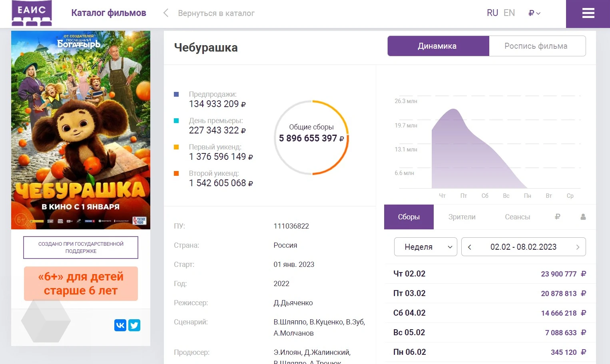Click the value 23 900 777 ₽
This screenshot has height=364, width=610.
click(x=564, y=274)
